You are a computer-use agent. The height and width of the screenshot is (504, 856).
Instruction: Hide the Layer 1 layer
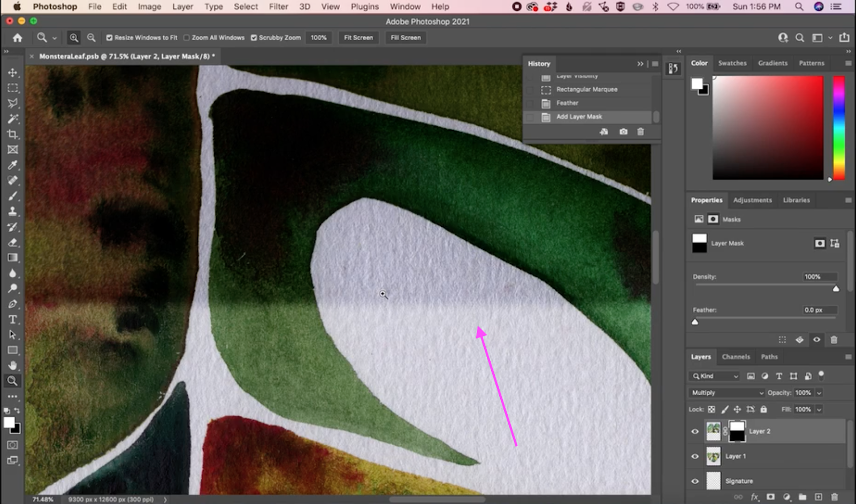[695, 456]
